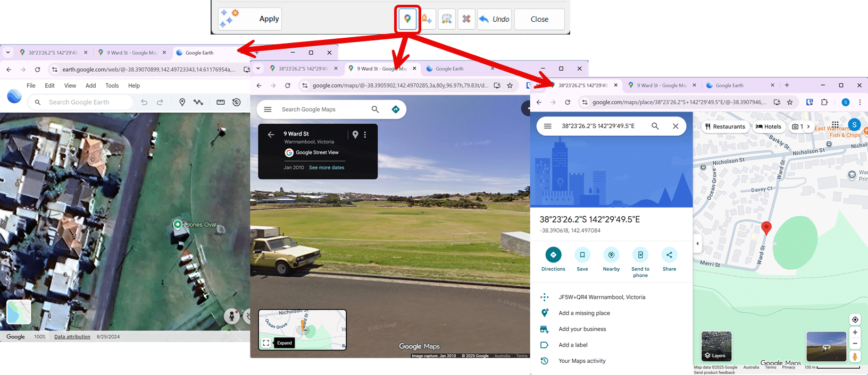Select the Restaurants filter chip
Image resolution: width=868 pixels, height=375 pixels.
(725, 126)
